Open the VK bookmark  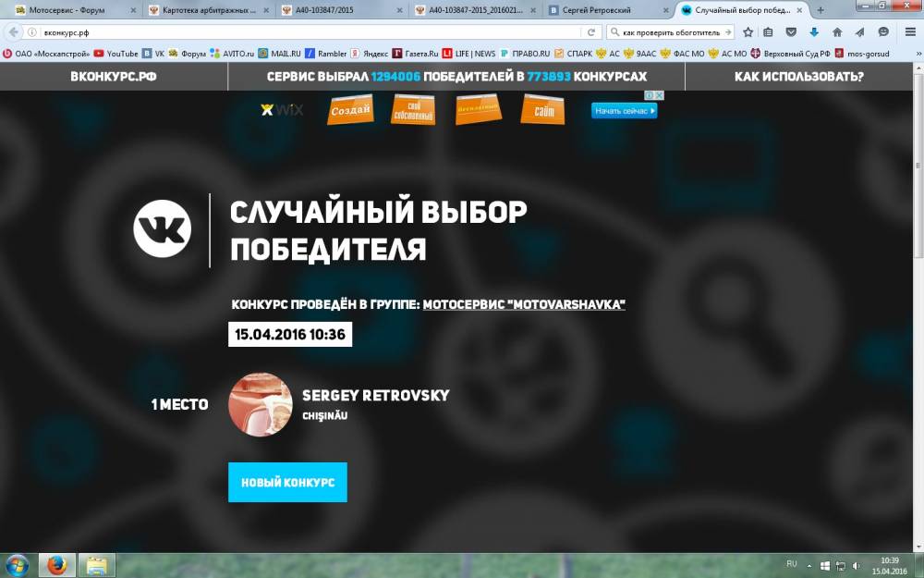point(153,54)
